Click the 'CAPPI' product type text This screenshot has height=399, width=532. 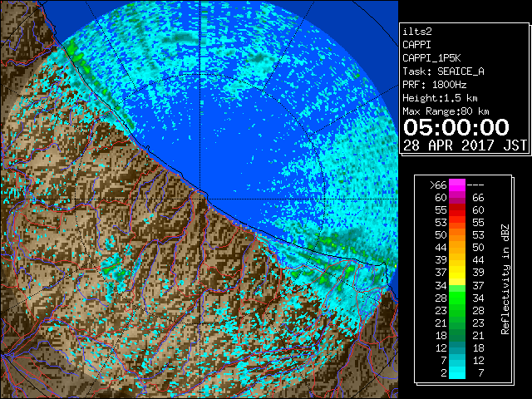tap(416, 45)
